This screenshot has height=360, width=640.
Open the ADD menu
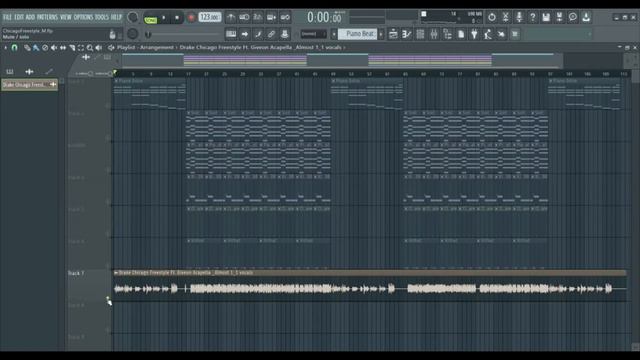click(x=30, y=17)
